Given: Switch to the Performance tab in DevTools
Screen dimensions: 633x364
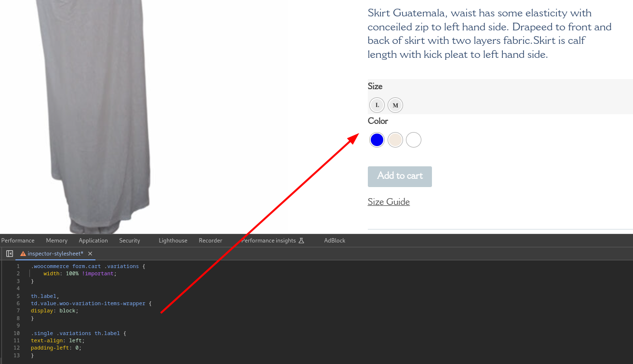Looking at the screenshot, I should (x=18, y=241).
